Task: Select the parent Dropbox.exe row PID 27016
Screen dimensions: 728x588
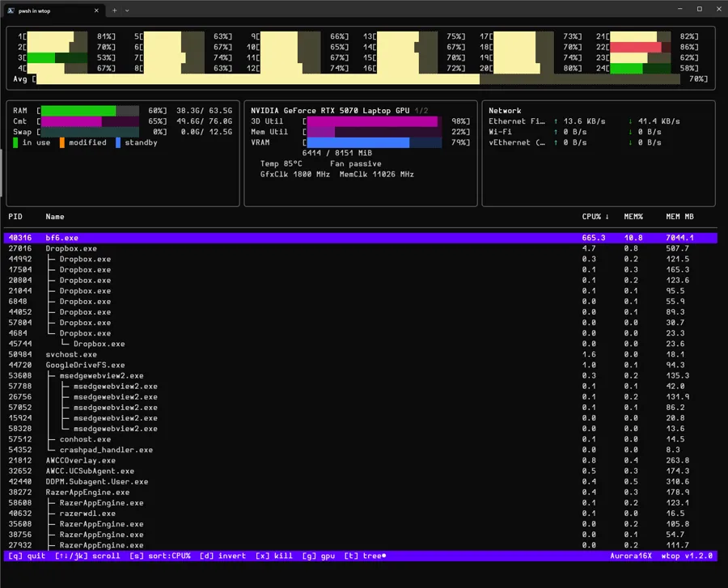Action: tap(360, 248)
